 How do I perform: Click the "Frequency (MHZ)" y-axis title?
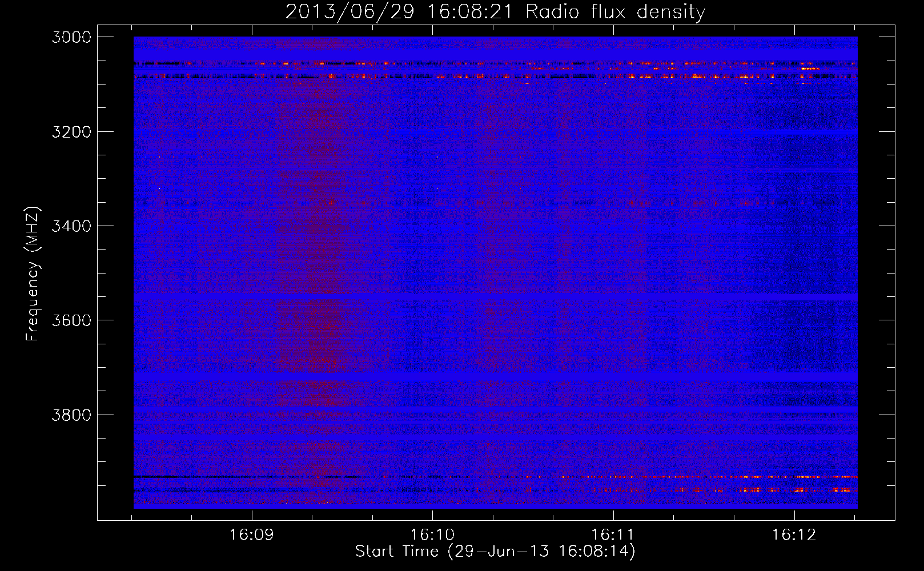[33, 274]
